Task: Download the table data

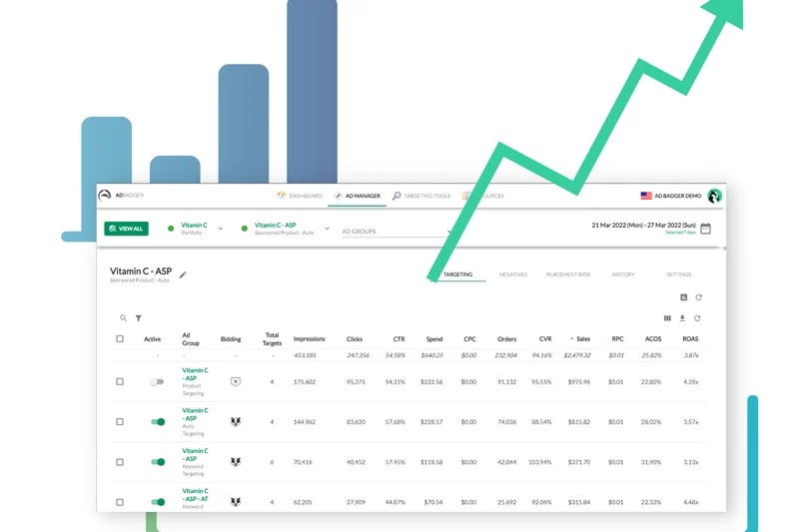Action: 682,318
